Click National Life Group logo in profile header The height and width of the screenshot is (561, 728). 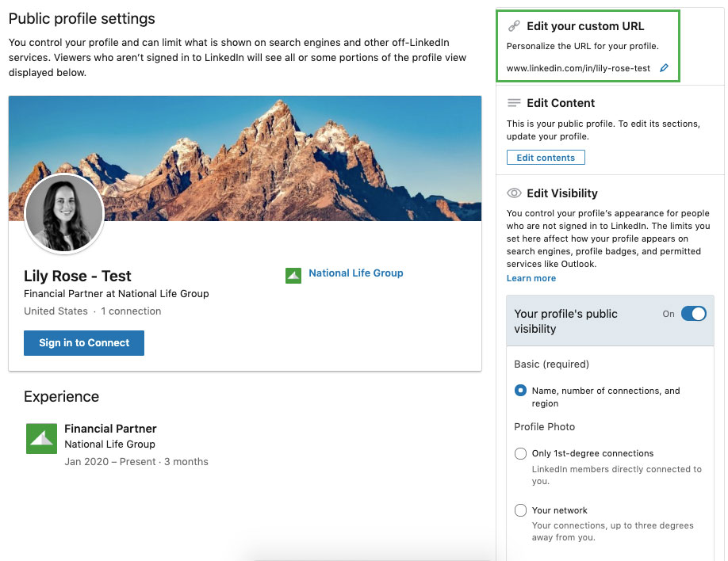tap(293, 275)
